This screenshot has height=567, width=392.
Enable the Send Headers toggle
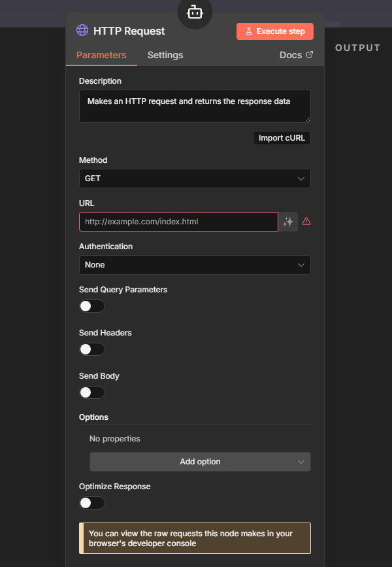pyautogui.click(x=92, y=349)
